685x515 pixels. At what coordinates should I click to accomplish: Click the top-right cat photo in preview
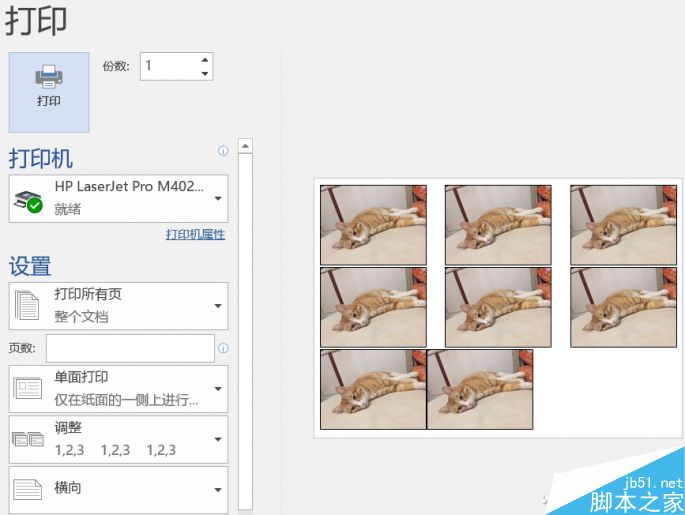tap(623, 225)
